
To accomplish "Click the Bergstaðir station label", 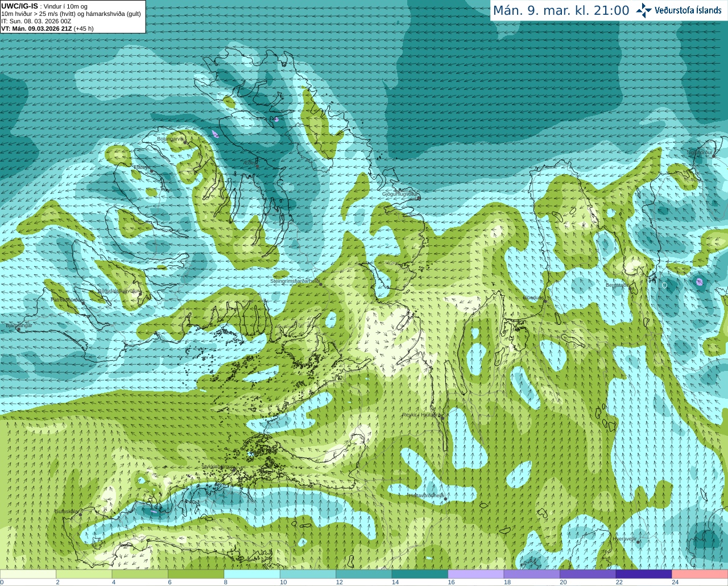I will click(618, 285).
